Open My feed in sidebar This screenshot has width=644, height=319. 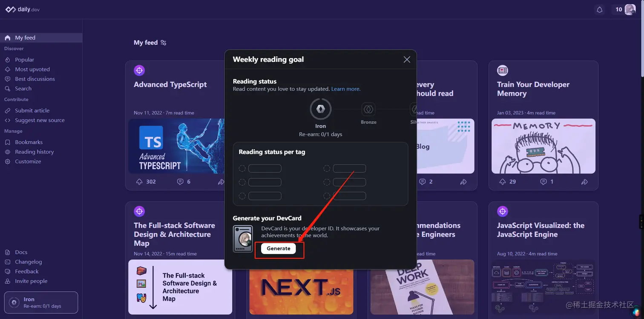41,38
